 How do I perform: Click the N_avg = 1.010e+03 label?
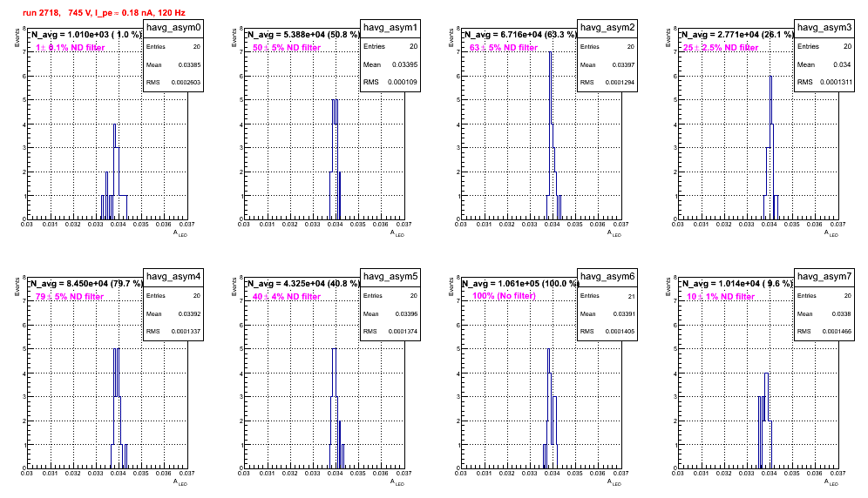coord(86,35)
